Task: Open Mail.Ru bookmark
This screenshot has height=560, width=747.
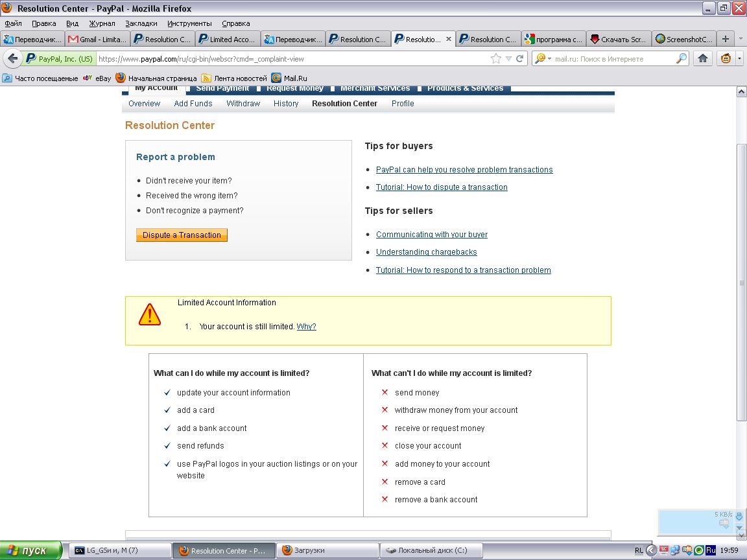Action: click(289, 78)
